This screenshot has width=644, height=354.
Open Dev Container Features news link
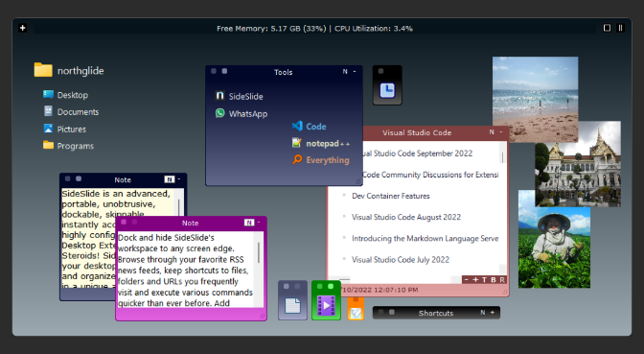click(391, 196)
